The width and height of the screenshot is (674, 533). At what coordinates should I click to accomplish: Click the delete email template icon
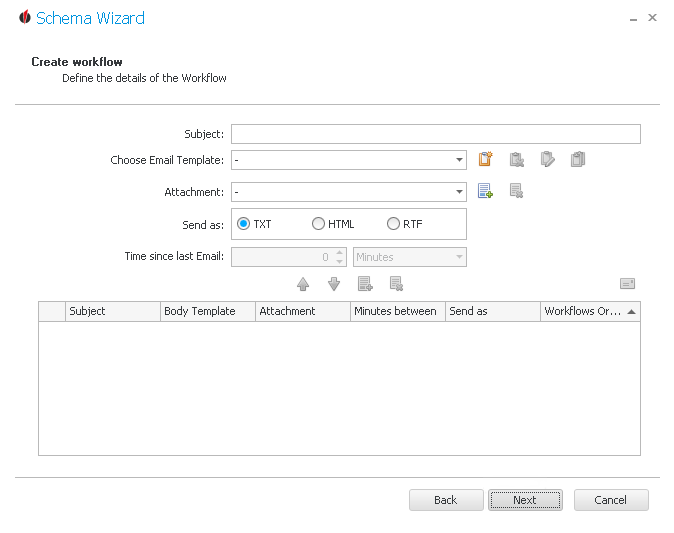(x=516, y=159)
